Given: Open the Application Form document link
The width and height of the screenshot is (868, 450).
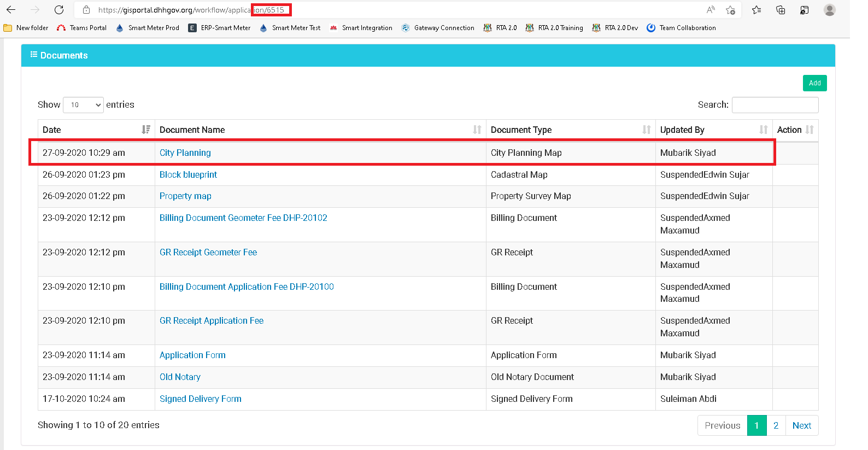Looking at the screenshot, I should pos(192,355).
